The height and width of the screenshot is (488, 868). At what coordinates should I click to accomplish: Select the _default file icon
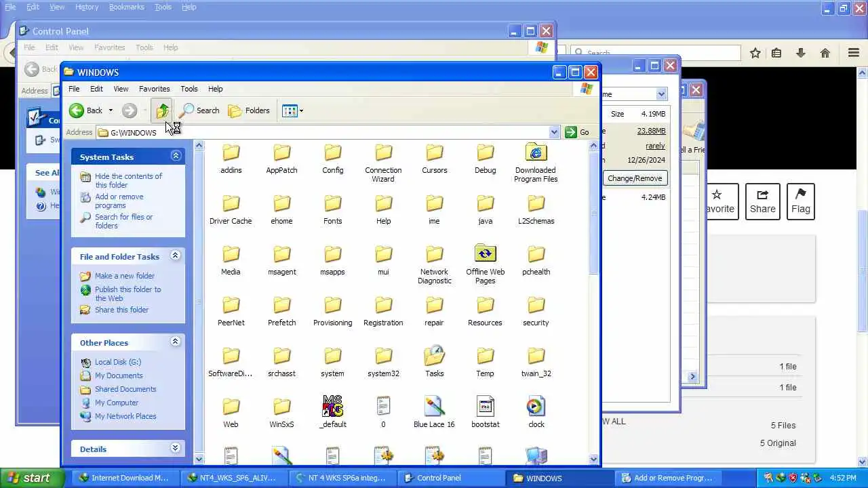click(x=332, y=407)
